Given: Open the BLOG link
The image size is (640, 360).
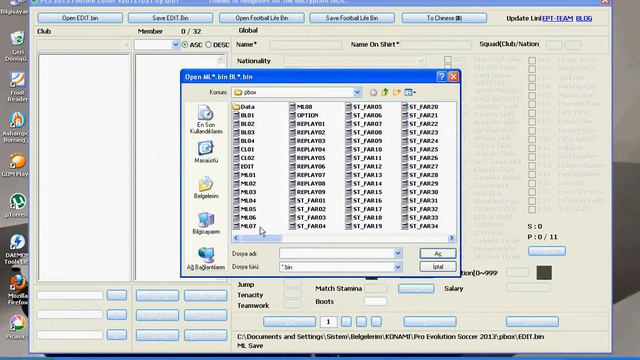Looking at the screenshot, I should click(x=584, y=18).
